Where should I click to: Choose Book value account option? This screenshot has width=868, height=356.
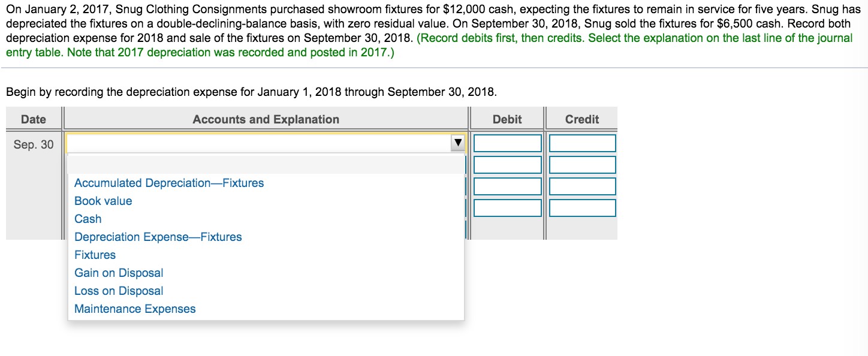click(x=103, y=201)
